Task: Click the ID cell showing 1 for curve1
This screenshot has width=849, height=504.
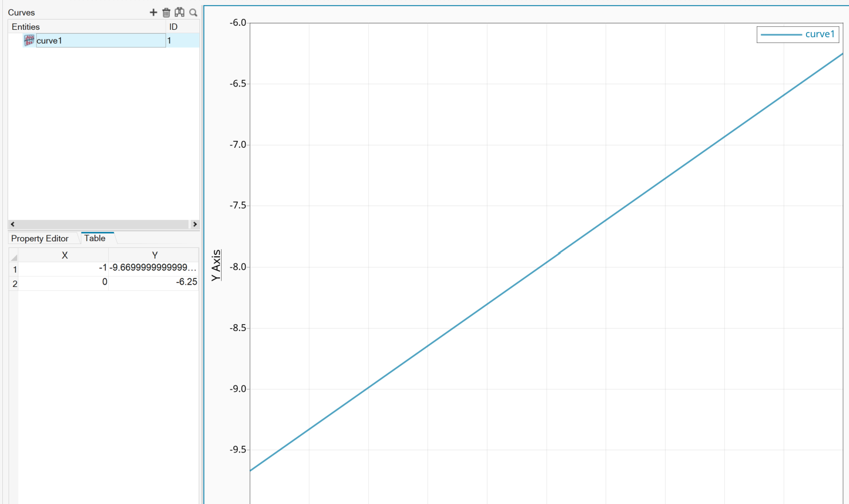Action: click(183, 40)
